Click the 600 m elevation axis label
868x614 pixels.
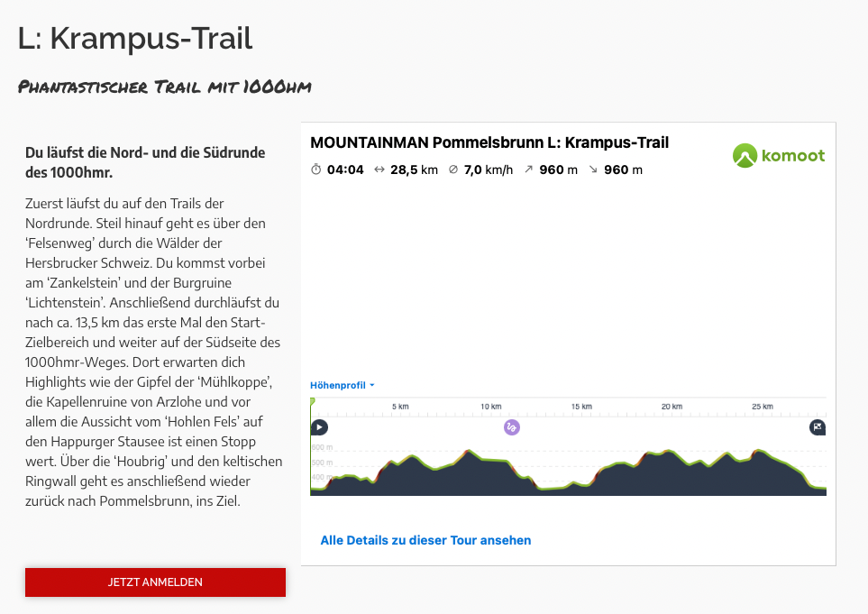click(322, 447)
